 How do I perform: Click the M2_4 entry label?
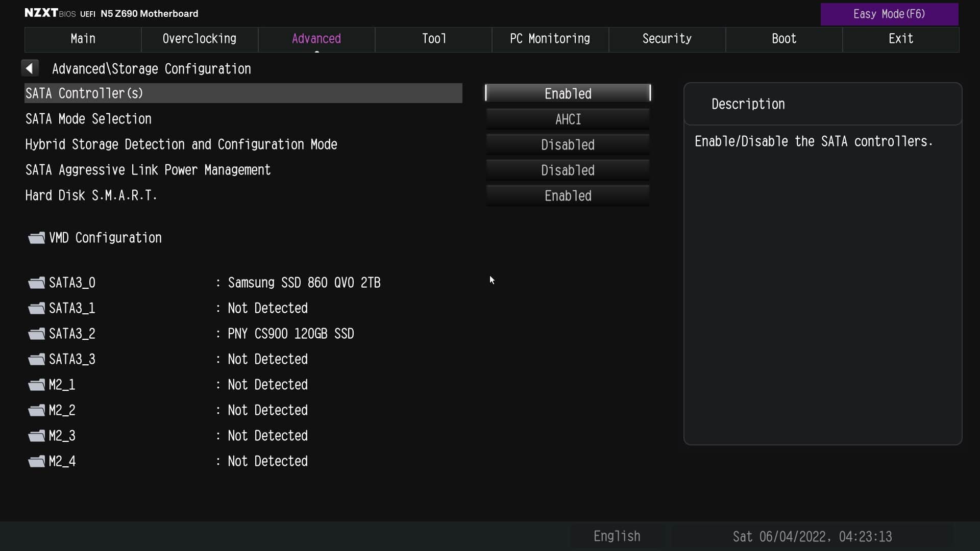click(x=62, y=461)
